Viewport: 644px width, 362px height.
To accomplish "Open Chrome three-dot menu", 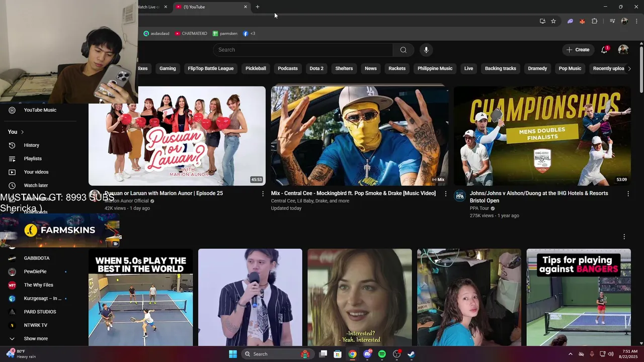I will [637, 21].
